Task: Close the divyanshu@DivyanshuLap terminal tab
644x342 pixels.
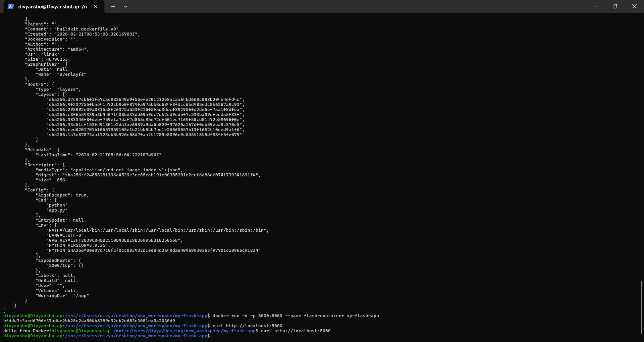Action: [x=95, y=6]
